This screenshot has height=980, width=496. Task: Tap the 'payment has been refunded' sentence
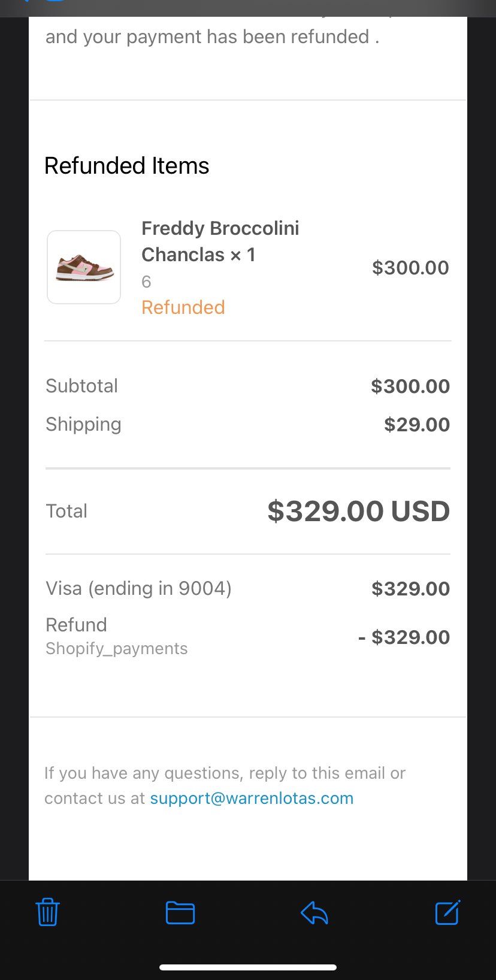click(212, 37)
